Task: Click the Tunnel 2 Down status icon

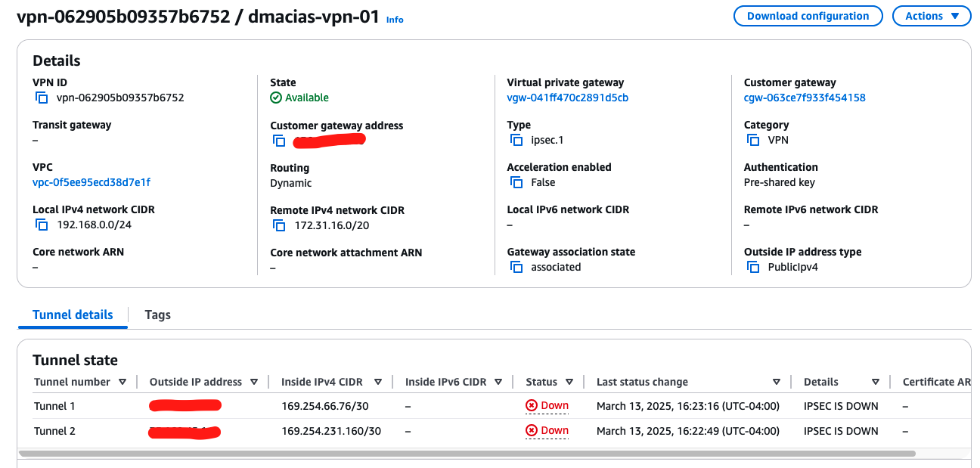Action: pos(532,431)
